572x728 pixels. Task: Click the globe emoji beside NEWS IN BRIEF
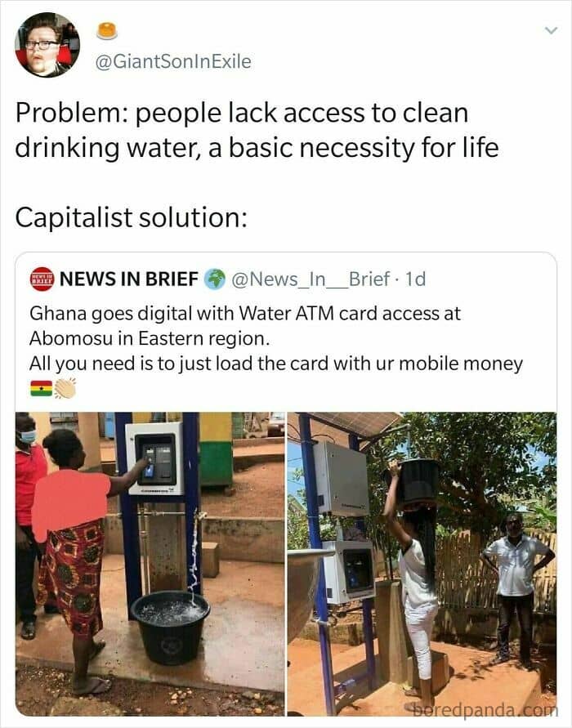pyautogui.click(x=215, y=279)
